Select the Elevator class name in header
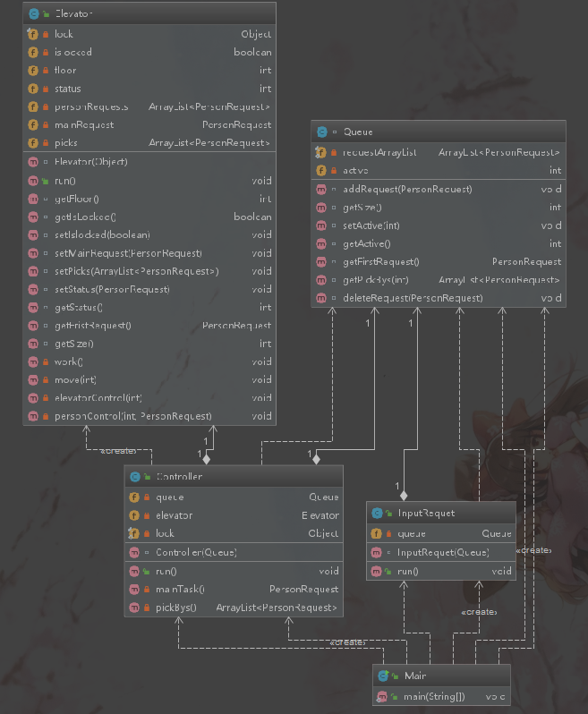 click(73, 13)
